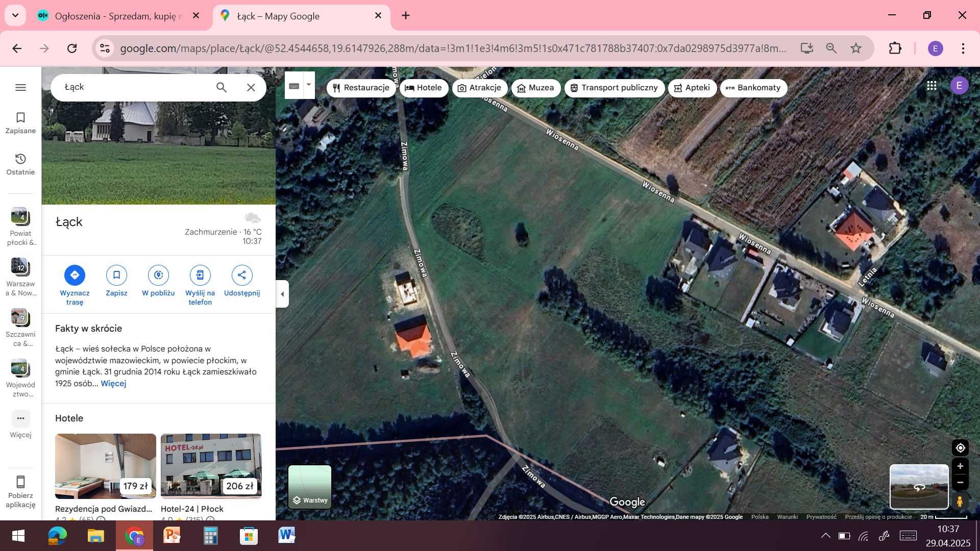Viewport: 980px width, 551px height.
Task: Zoom in on the map
Action: point(960,466)
